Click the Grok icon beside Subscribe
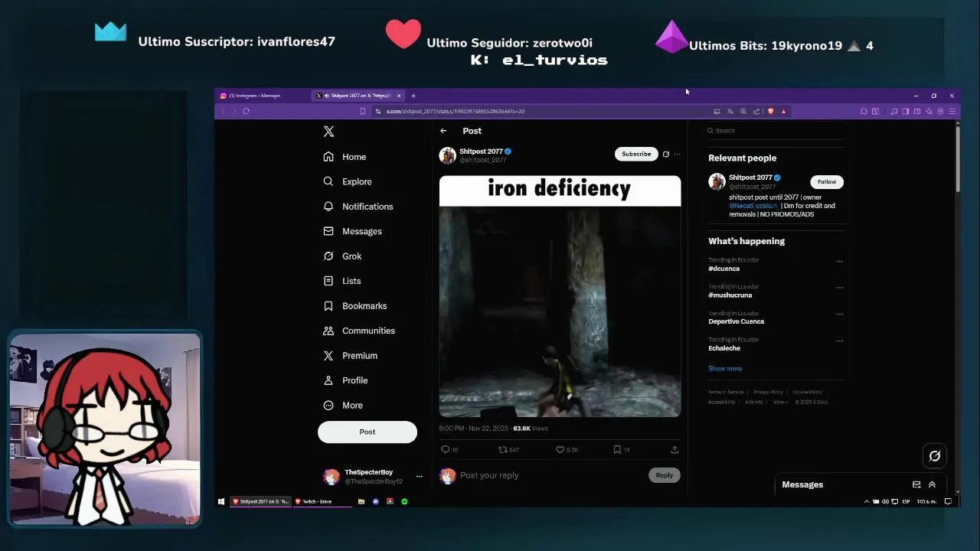The height and width of the screenshot is (551, 980). click(x=666, y=155)
